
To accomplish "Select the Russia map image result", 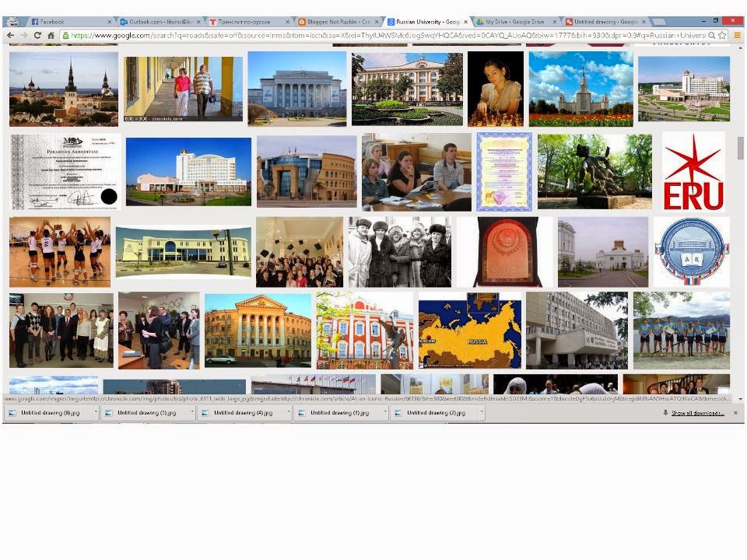I will 470,331.
